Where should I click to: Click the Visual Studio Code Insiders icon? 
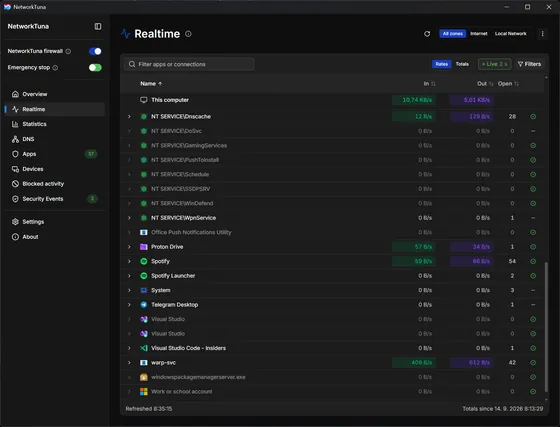144,348
